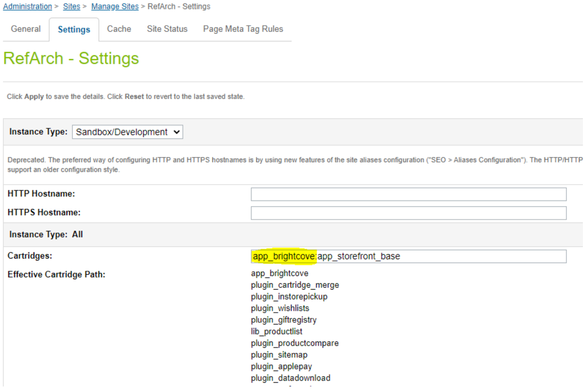Viewport: 588px width, 389px height.
Task: Click the plugin_productcompare cartridge entry
Action: pyautogui.click(x=295, y=343)
